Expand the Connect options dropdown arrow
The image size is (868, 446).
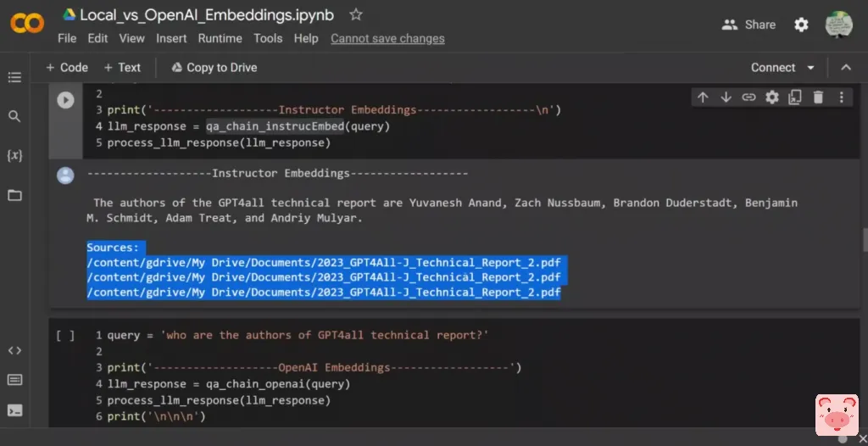click(x=811, y=68)
